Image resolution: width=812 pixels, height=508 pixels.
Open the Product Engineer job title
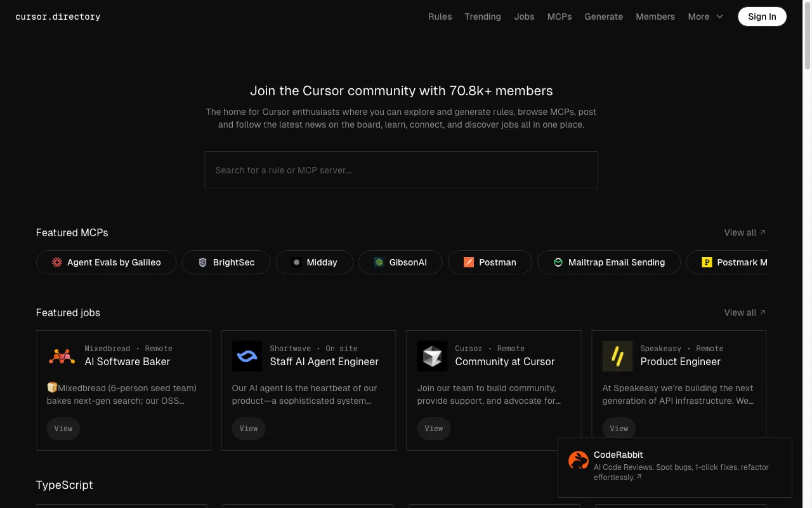(680, 362)
